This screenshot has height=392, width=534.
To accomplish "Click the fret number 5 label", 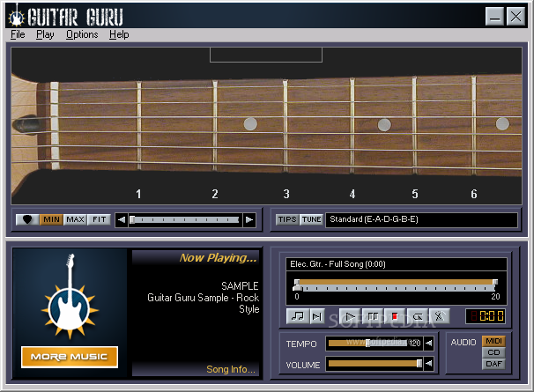I will 415,194.
